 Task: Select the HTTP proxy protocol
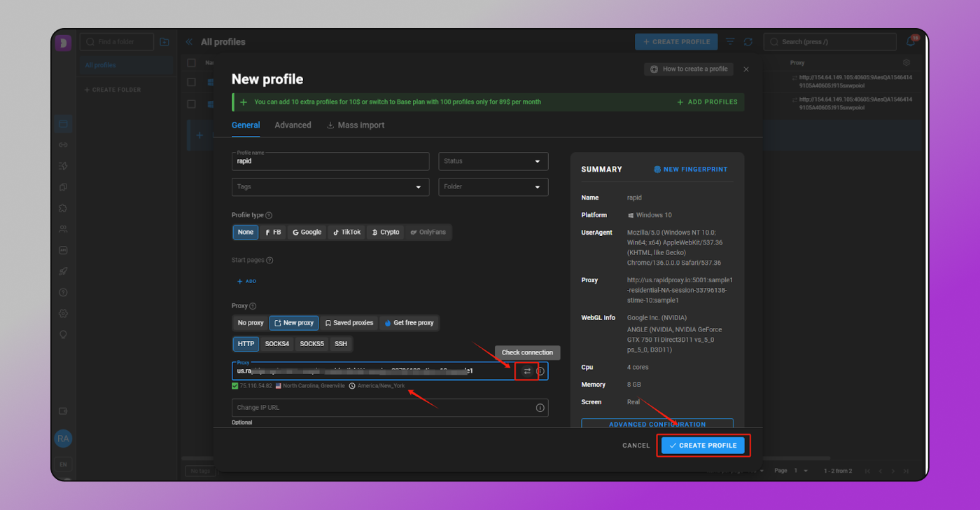246,344
